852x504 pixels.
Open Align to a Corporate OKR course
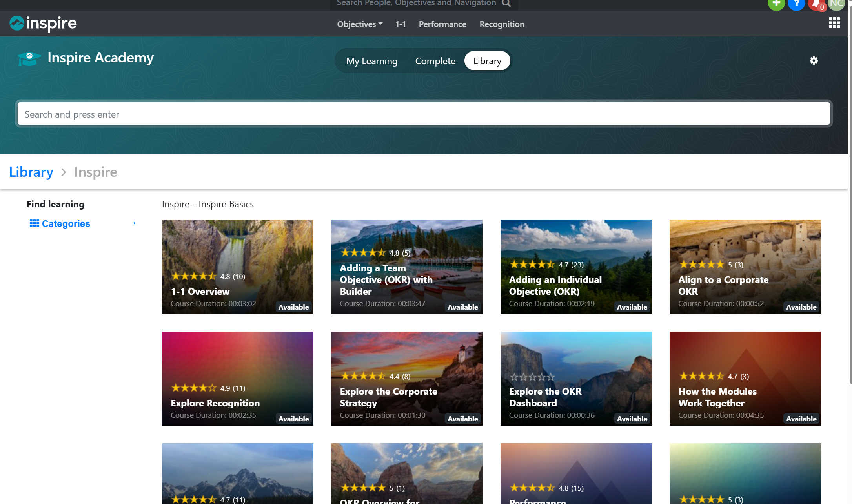[745, 267]
